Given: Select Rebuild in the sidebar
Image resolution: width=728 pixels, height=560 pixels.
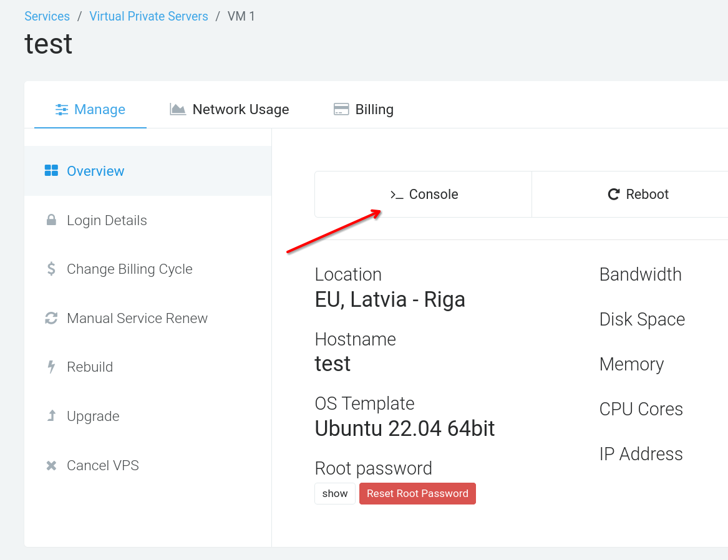Looking at the screenshot, I should [89, 367].
